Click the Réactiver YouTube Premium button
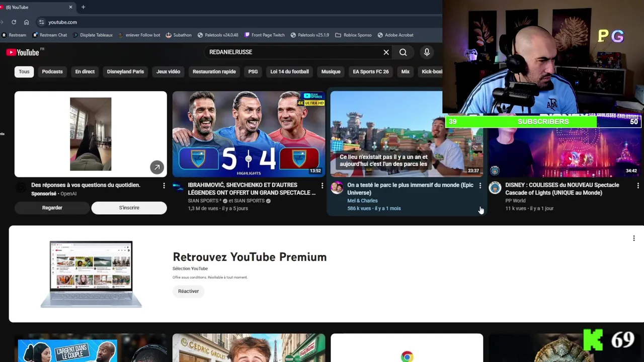Image resolution: width=644 pixels, height=362 pixels. pyautogui.click(x=189, y=291)
